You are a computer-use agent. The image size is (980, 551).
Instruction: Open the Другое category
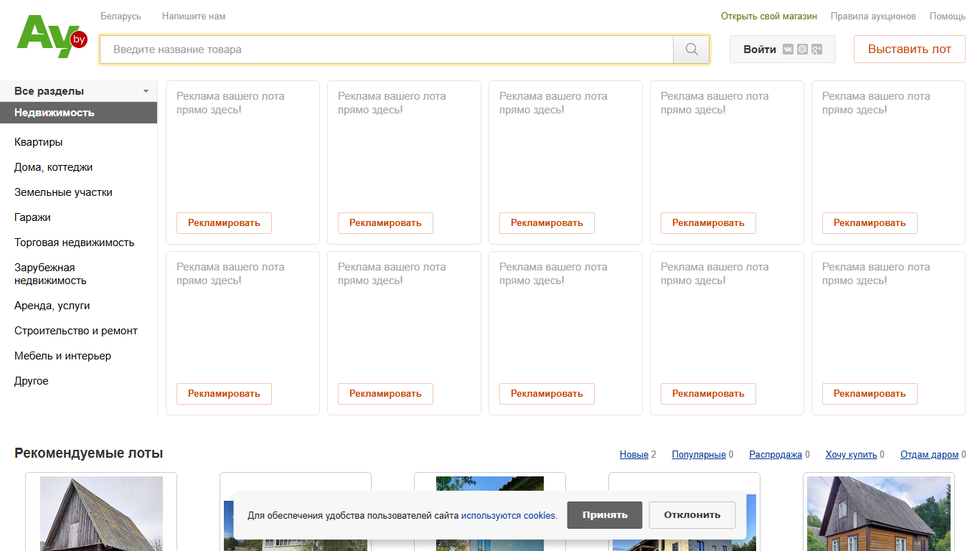tap(32, 381)
